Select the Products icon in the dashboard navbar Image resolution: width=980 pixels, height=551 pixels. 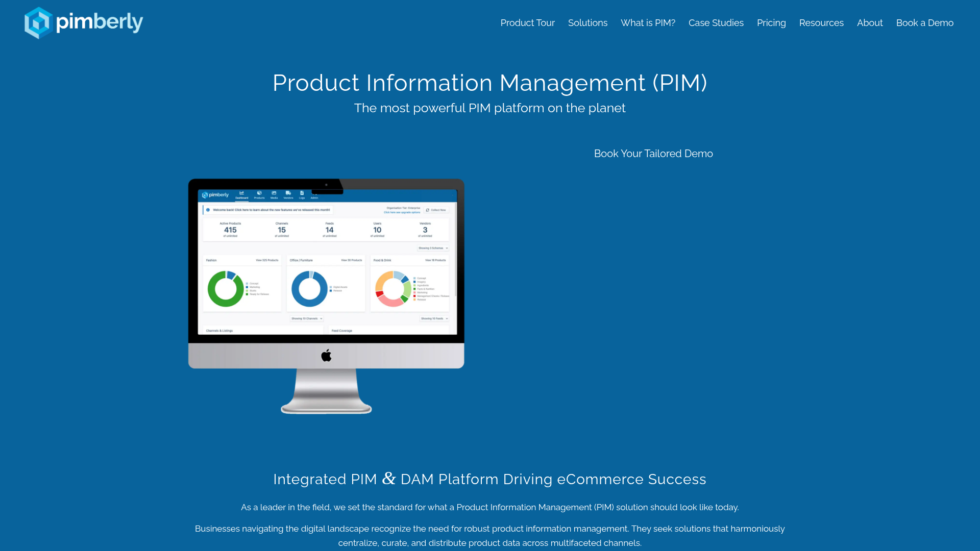click(x=259, y=195)
